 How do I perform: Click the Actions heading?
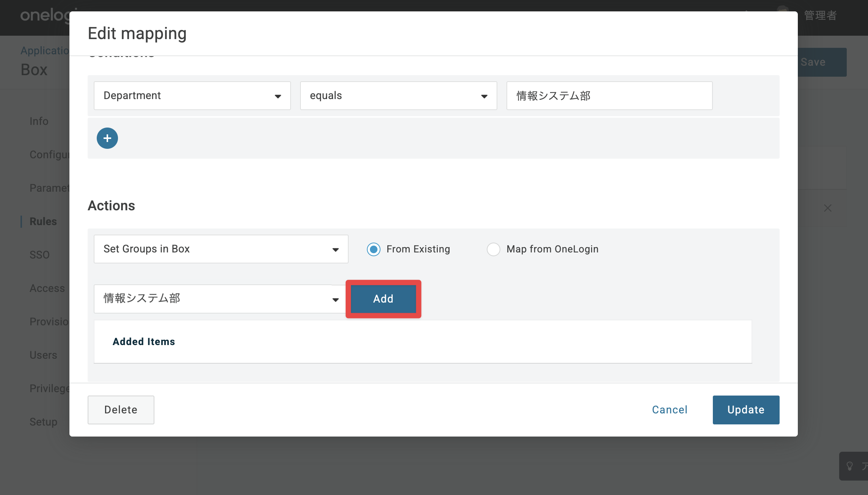click(112, 205)
